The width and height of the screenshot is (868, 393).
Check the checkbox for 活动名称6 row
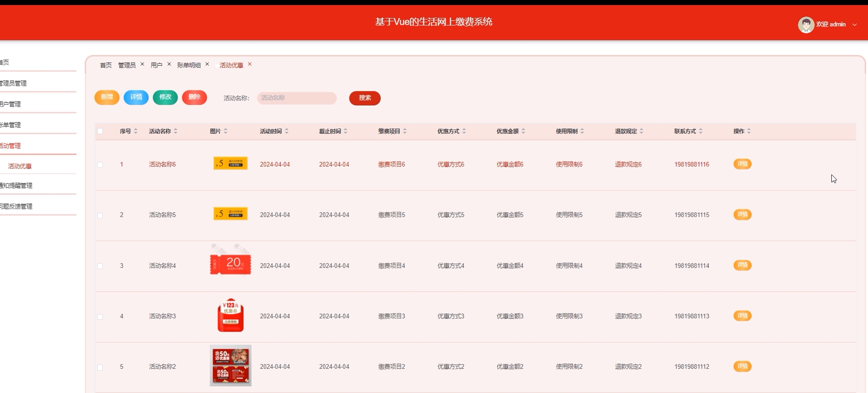point(100,165)
